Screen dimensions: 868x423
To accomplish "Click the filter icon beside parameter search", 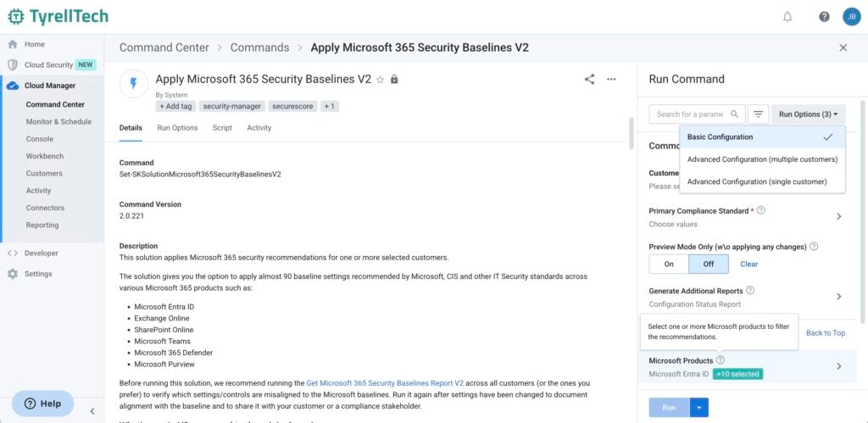I will (x=758, y=114).
